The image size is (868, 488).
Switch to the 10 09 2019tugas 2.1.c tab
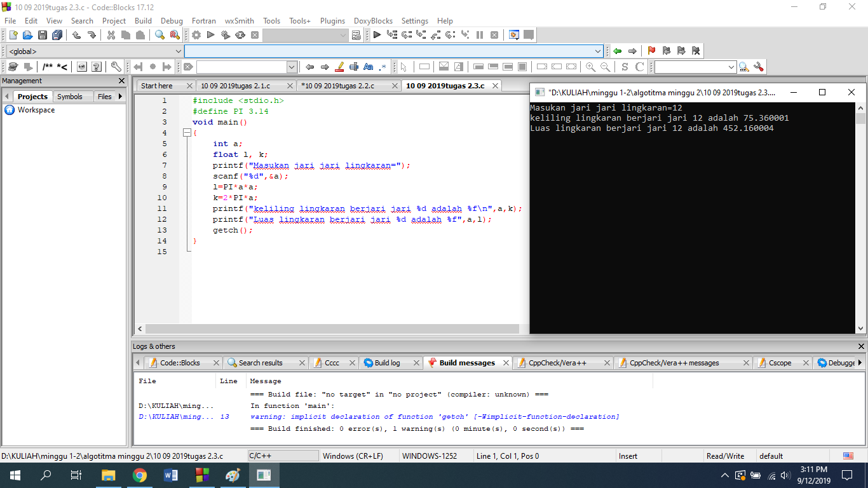pyautogui.click(x=235, y=86)
